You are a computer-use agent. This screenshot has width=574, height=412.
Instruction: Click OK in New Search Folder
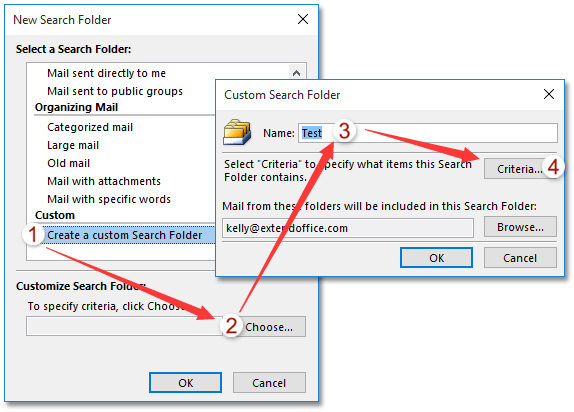(x=185, y=383)
